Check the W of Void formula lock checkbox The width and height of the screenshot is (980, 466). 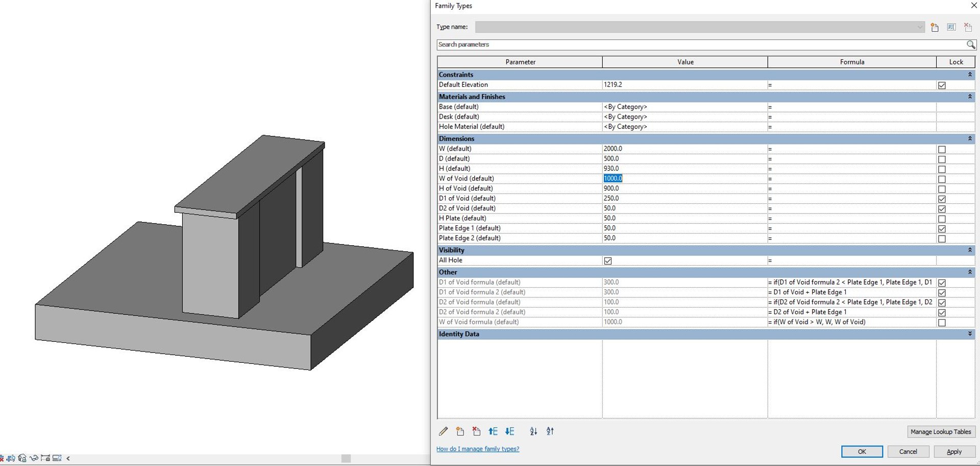[942, 322]
